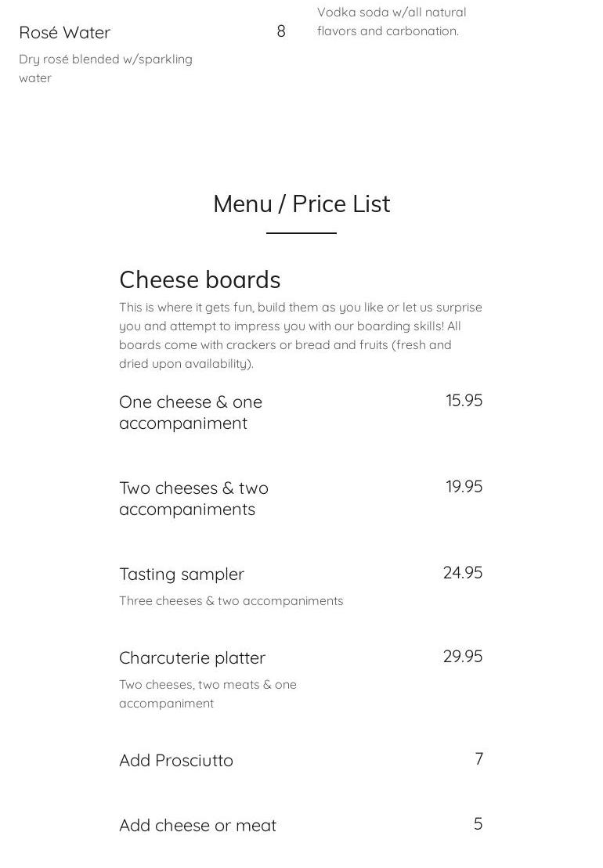Image resolution: width=603 pixels, height=868 pixels.
Task: Click the 24.95 price
Action: (463, 573)
